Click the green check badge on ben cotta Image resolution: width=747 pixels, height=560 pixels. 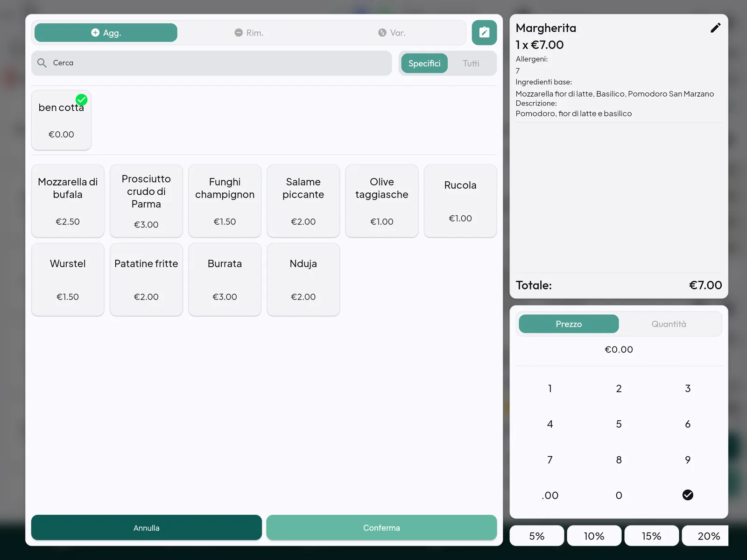(x=82, y=99)
